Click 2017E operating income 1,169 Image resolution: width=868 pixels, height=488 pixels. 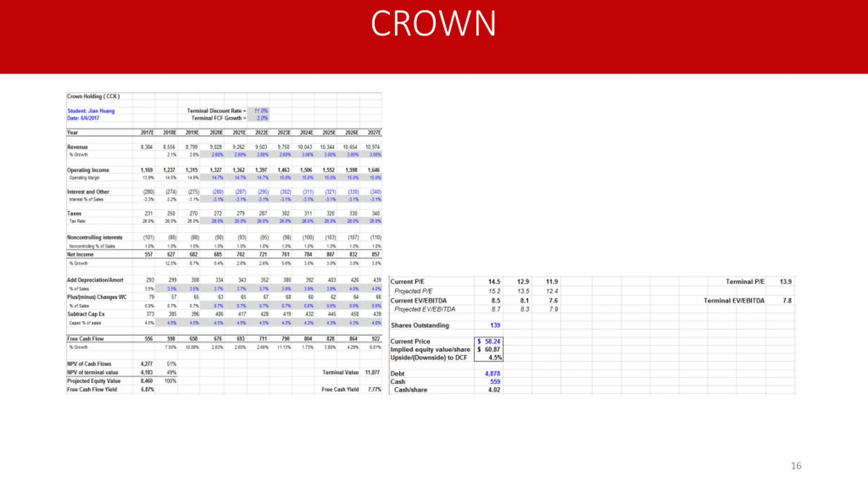pos(146,170)
